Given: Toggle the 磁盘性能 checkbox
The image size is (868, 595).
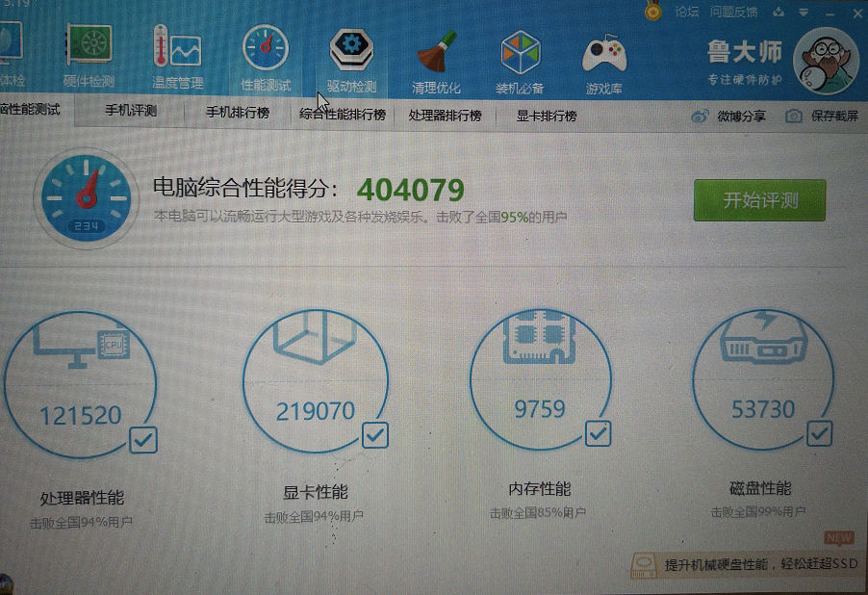Looking at the screenshot, I should pyautogui.click(x=819, y=433).
